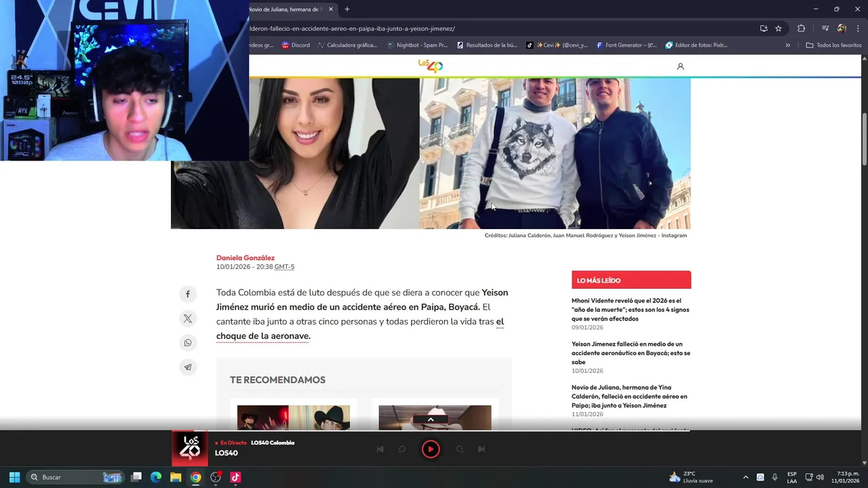Skip to next track in radio player

[x=481, y=449]
